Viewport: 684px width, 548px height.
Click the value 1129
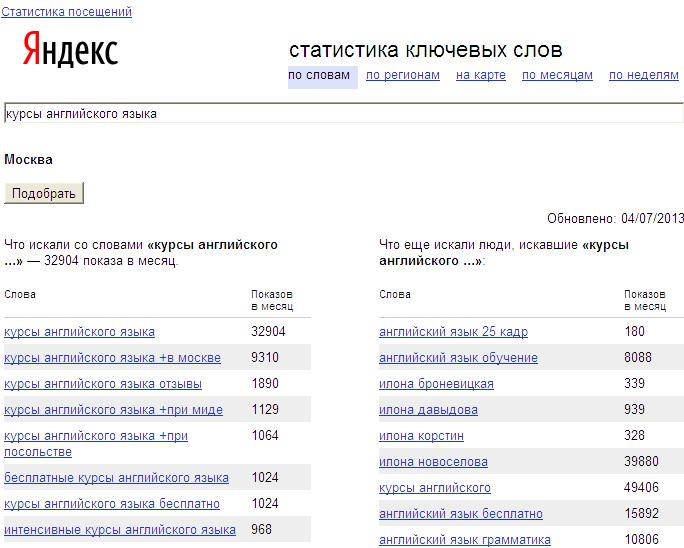point(265,410)
